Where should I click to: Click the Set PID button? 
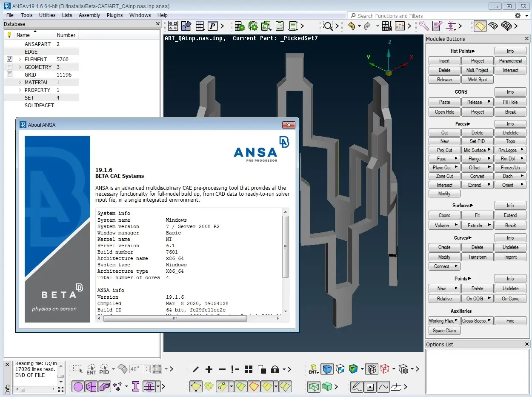click(478, 141)
